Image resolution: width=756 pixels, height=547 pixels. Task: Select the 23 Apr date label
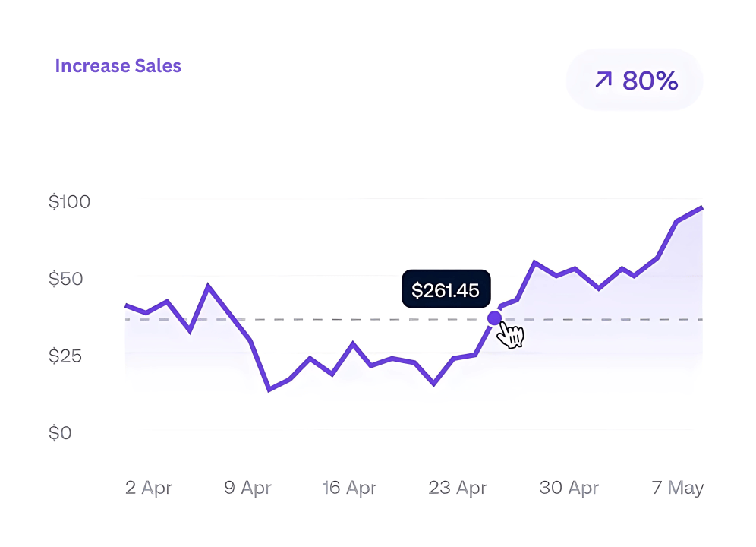458,488
